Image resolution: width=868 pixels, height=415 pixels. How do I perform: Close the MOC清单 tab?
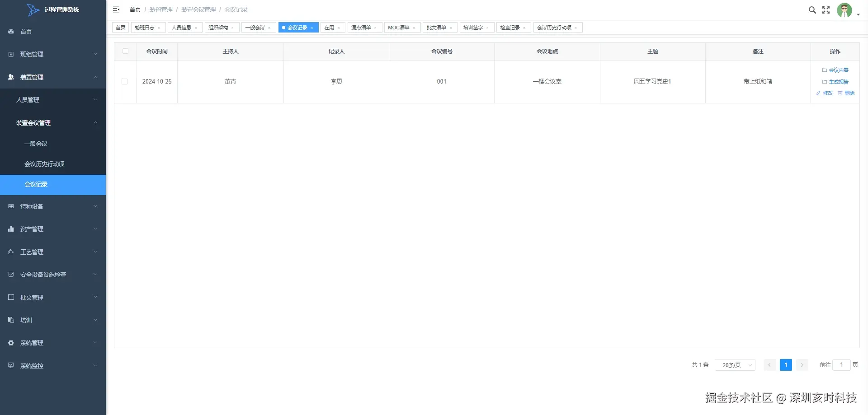[x=414, y=28]
